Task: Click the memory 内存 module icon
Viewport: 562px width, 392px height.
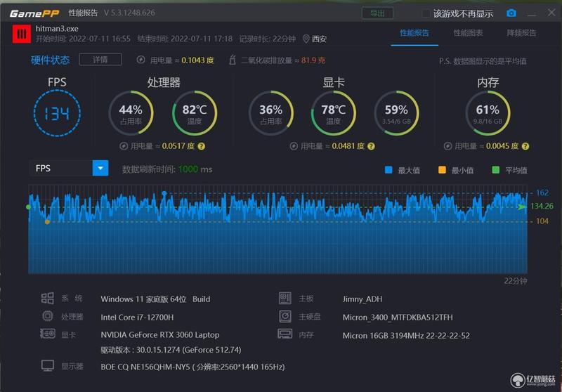Action: coord(285,334)
